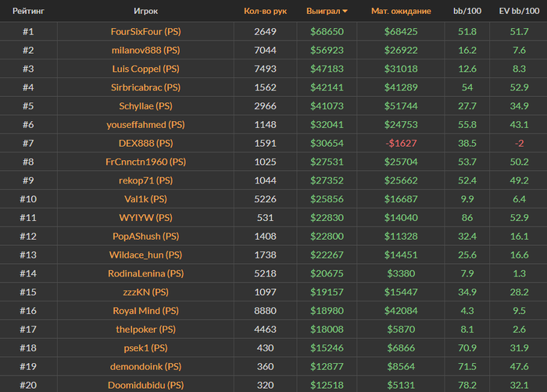
Task: Open Schyllae (PS) player page
Action: (146, 106)
